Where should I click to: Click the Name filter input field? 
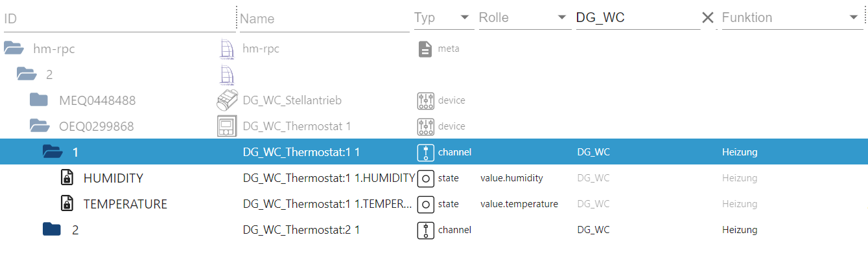click(324, 19)
